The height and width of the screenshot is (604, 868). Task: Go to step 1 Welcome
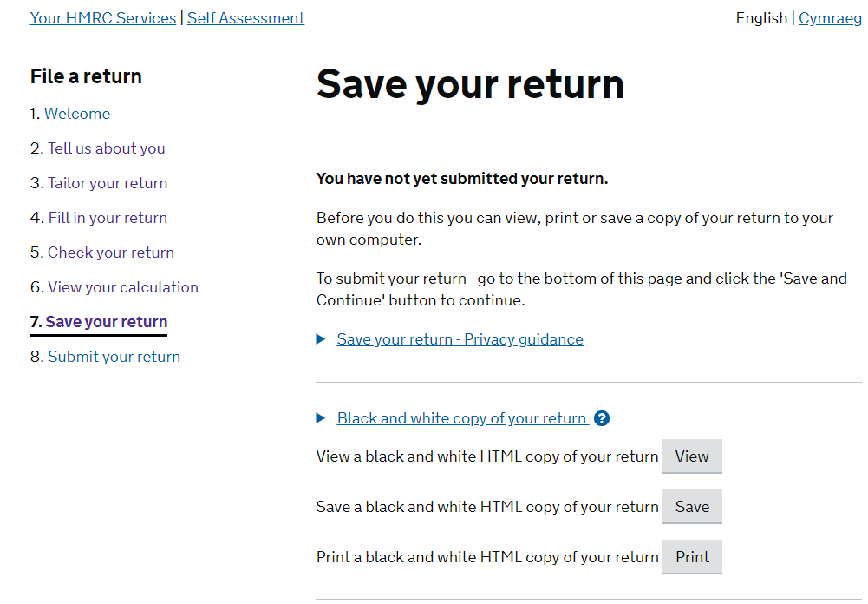click(77, 114)
